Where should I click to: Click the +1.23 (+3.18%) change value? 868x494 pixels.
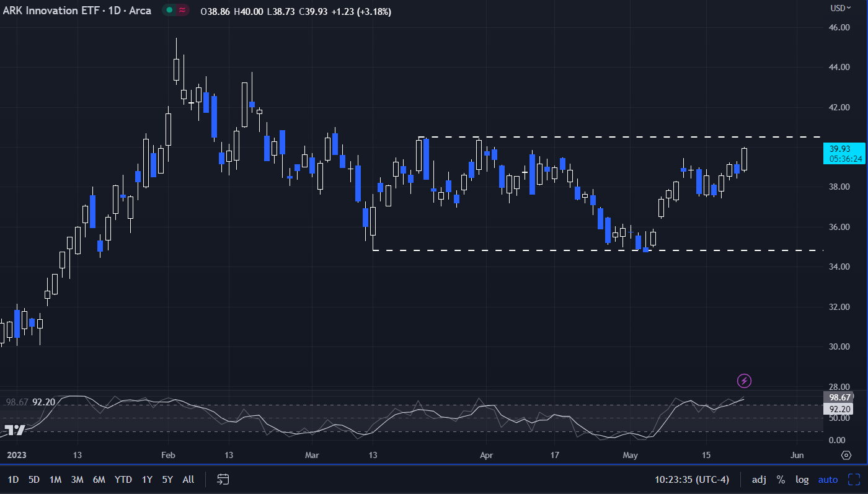361,12
